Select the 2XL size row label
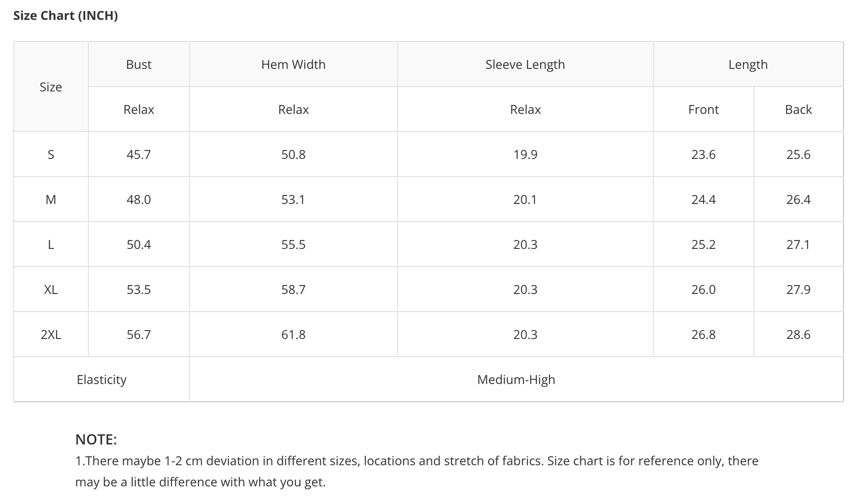The height and width of the screenshot is (504, 864). [51, 335]
